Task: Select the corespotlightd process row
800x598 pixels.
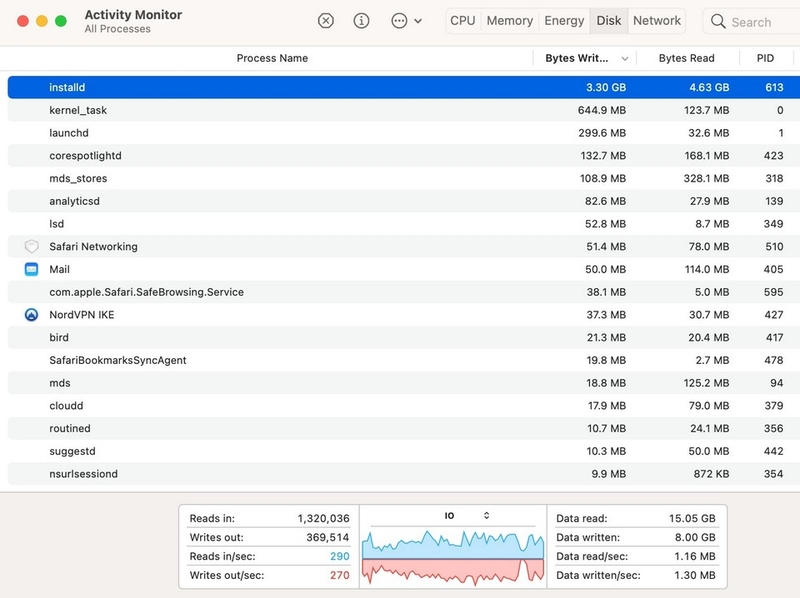Action: 404,156
